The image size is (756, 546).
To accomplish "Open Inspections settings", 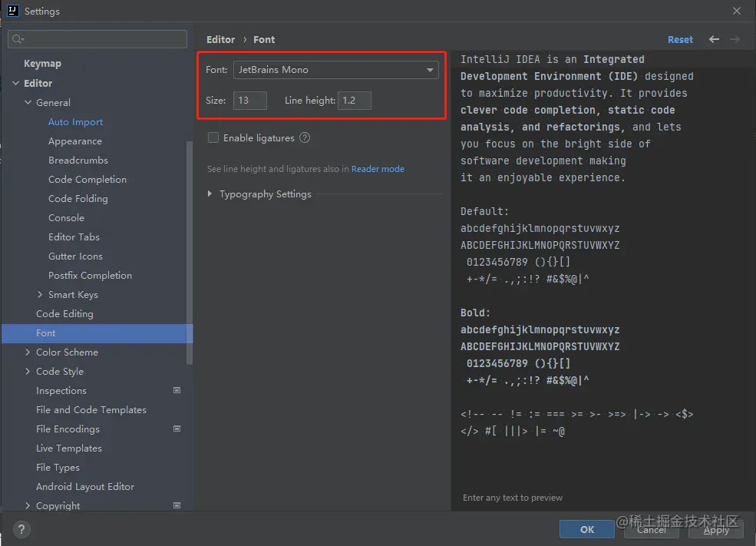I will [x=61, y=391].
